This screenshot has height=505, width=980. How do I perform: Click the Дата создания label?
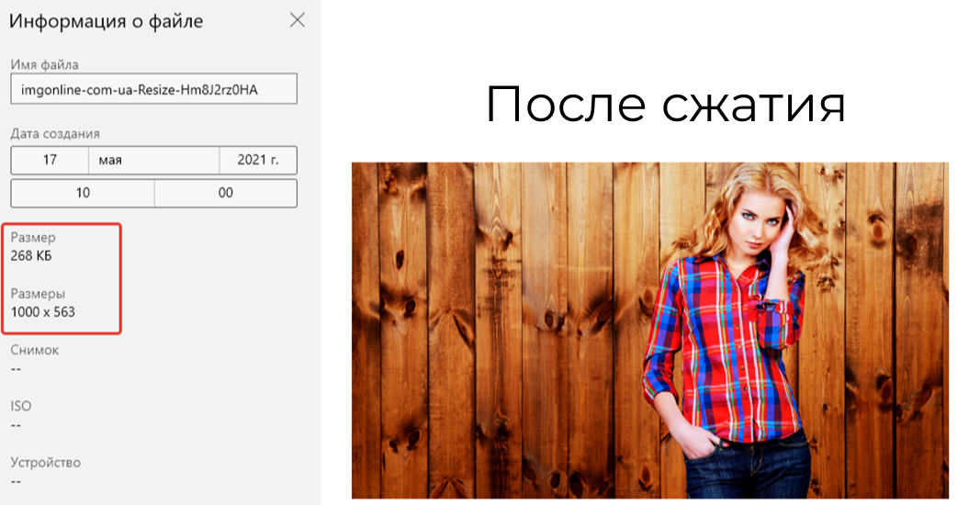coord(55,134)
